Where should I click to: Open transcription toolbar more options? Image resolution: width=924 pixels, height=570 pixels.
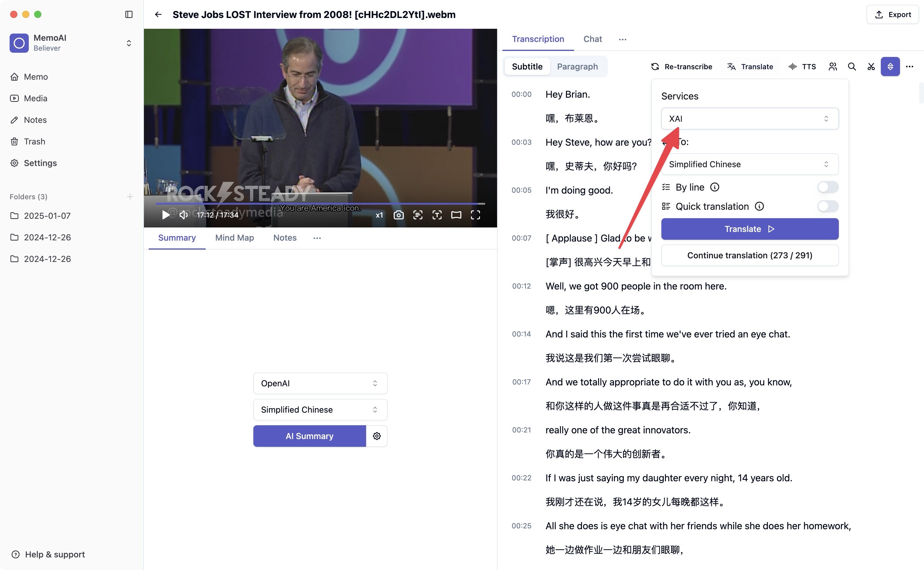pyautogui.click(x=909, y=67)
